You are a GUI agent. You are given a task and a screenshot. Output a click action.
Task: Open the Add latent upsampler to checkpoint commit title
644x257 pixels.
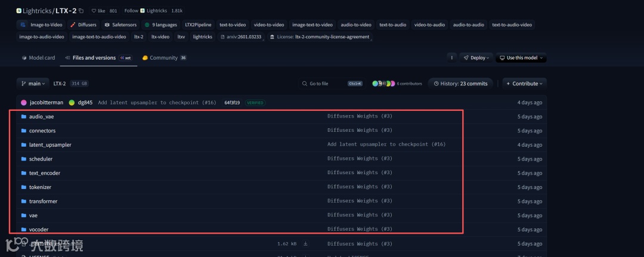(157, 103)
